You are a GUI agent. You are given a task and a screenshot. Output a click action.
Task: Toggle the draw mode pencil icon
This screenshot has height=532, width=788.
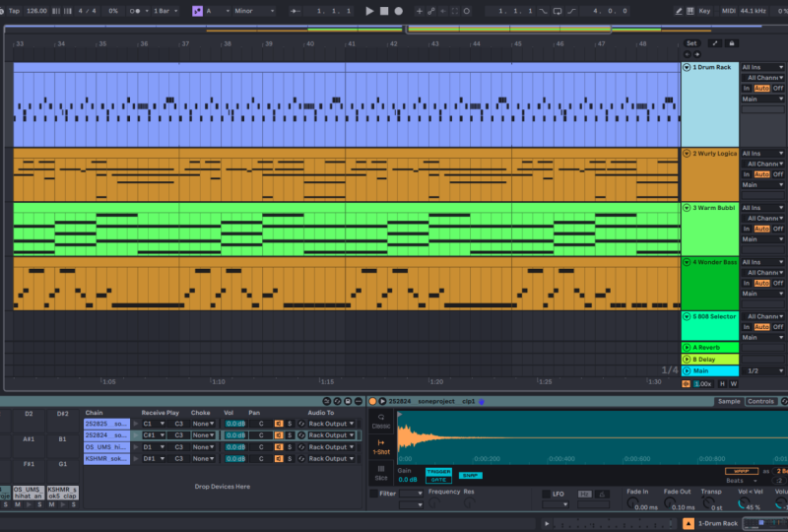pyautogui.click(x=679, y=11)
